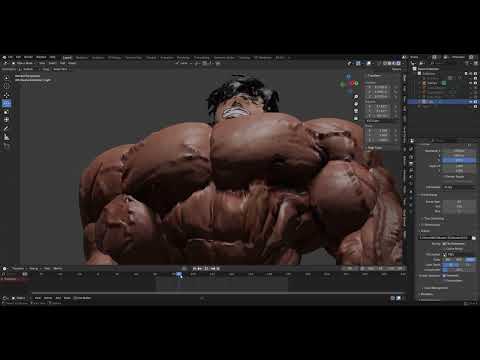This screenshot has width=480, height=360.
Task: Switch to the Shading workspace tab
Action: [x=151, y=57]
